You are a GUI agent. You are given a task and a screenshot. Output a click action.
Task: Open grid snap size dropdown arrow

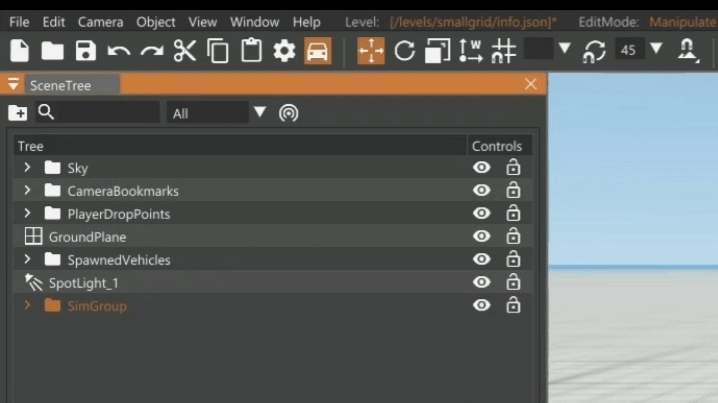pos(565,48)
